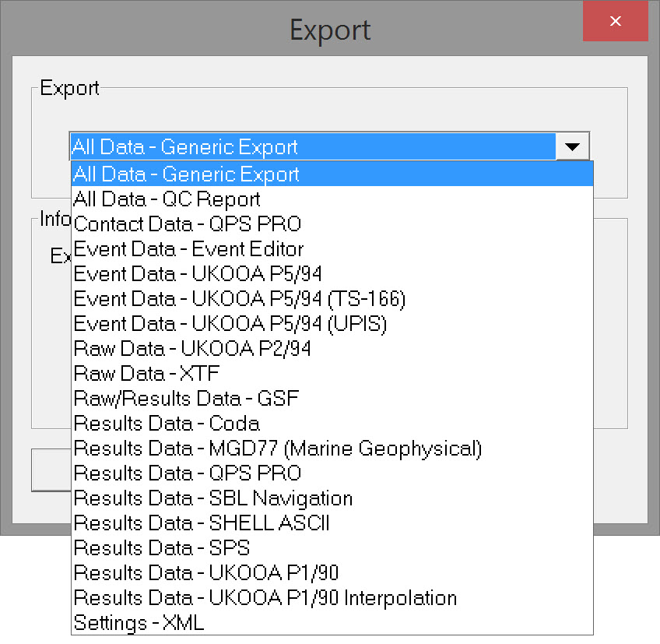Pick Results Data - SPS
Viewport: 660px width, 644px height.
pyautogui.click(x=162, y=548)
